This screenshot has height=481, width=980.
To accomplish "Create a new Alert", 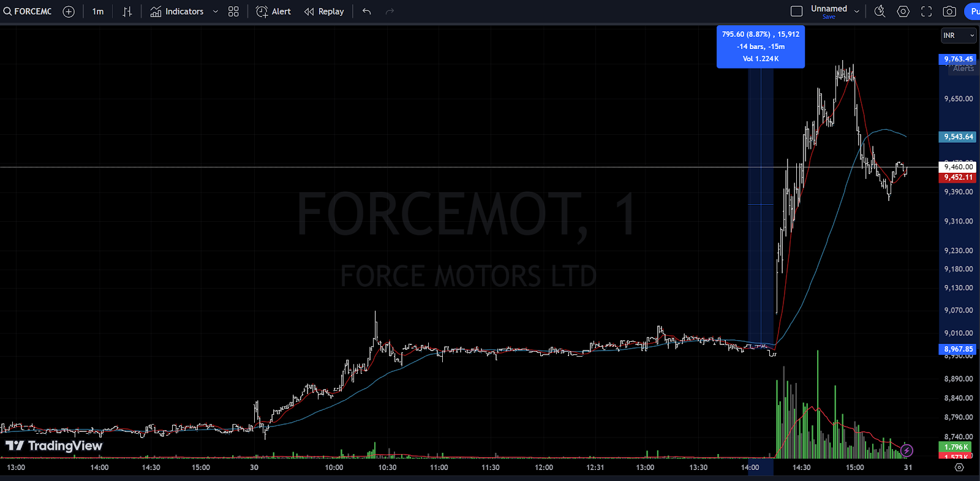I will (x=273, y=12).
